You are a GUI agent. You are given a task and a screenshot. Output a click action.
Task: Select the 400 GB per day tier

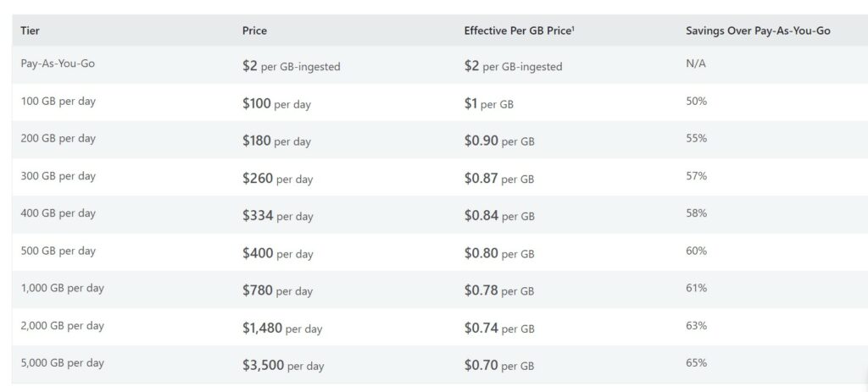click(58, 213)
